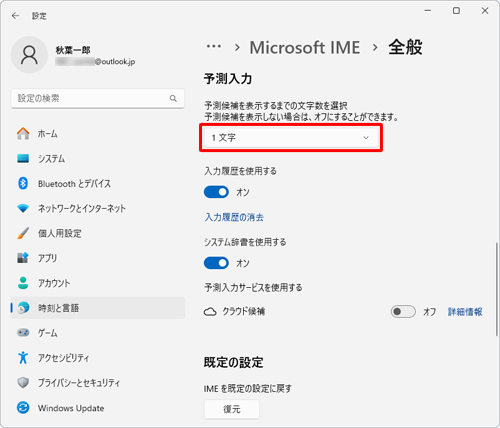Click the Accessibility figure icon
This screenshot has width=500, height=428.
coord(23,358)
